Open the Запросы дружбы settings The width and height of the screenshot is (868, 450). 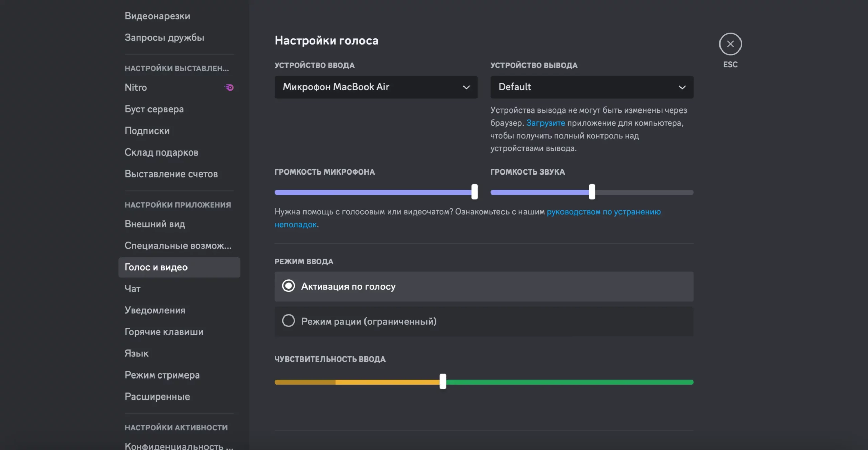click(164, 38)
